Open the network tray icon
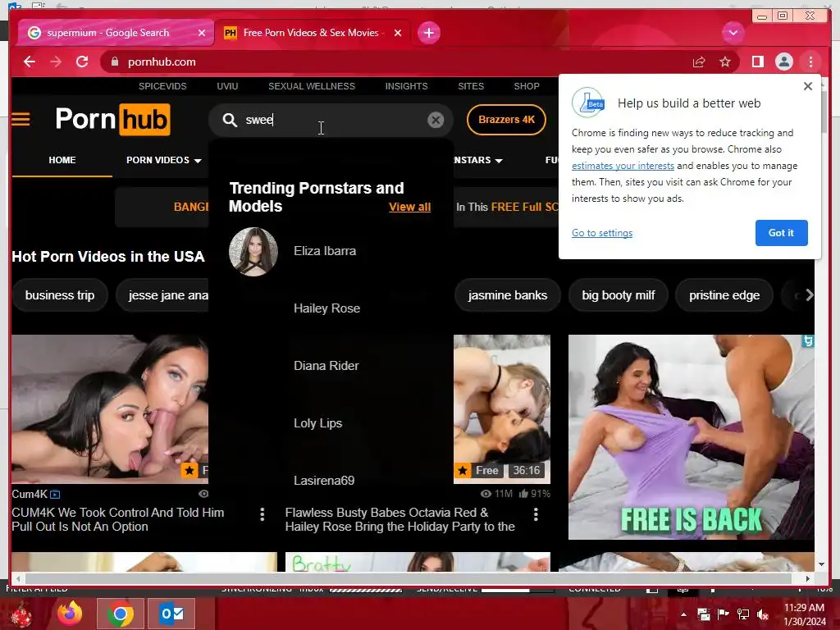The width and height of the screenshot is (840, 630). click(x=743, y=614)
